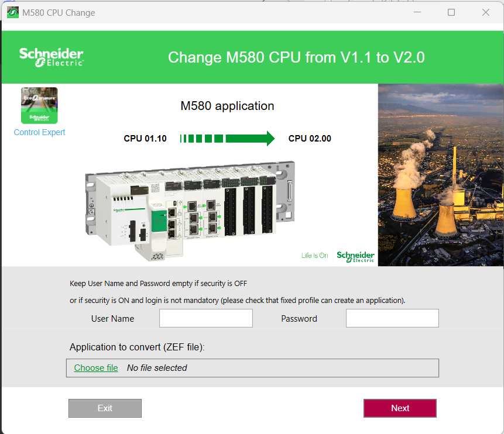Click 'Keep User Name and Password empty' instruction text

159,284
